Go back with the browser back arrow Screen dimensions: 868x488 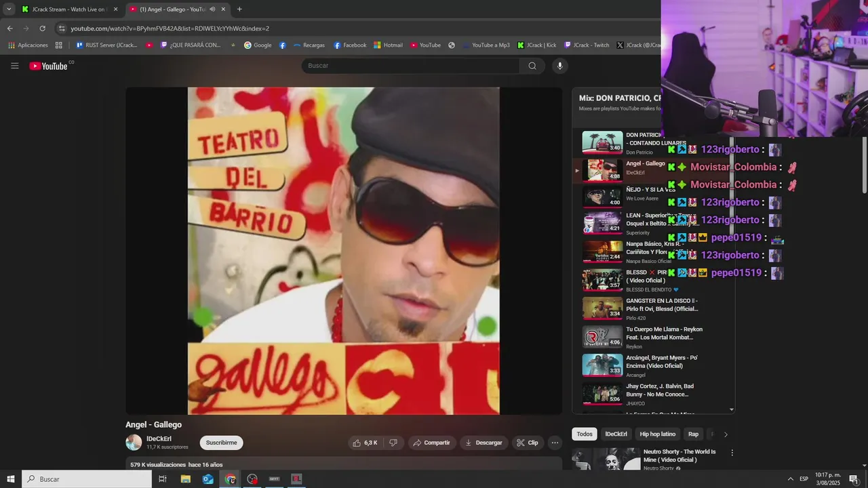coord(9,28)
